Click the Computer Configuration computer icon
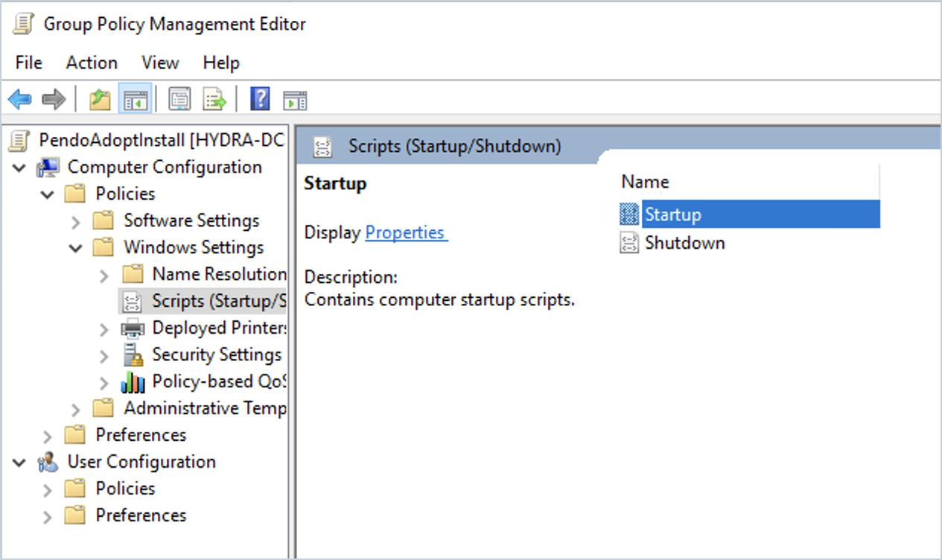 click(48, 168)
